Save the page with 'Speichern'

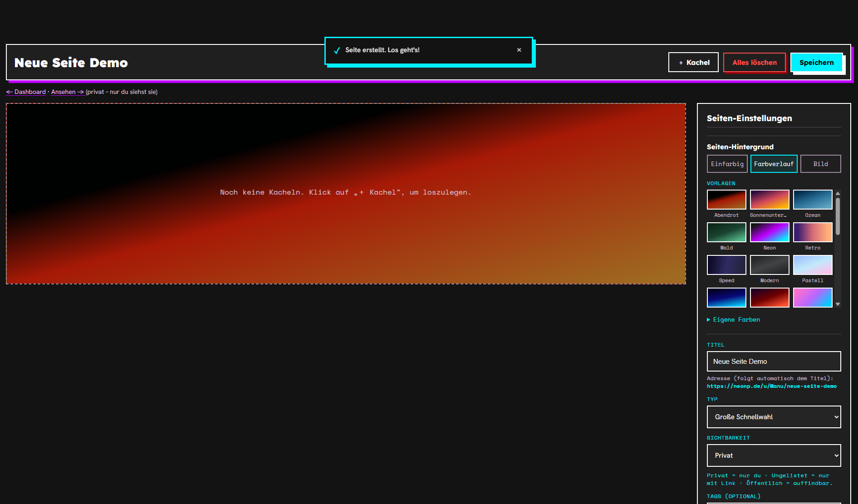tap(817, 62)
